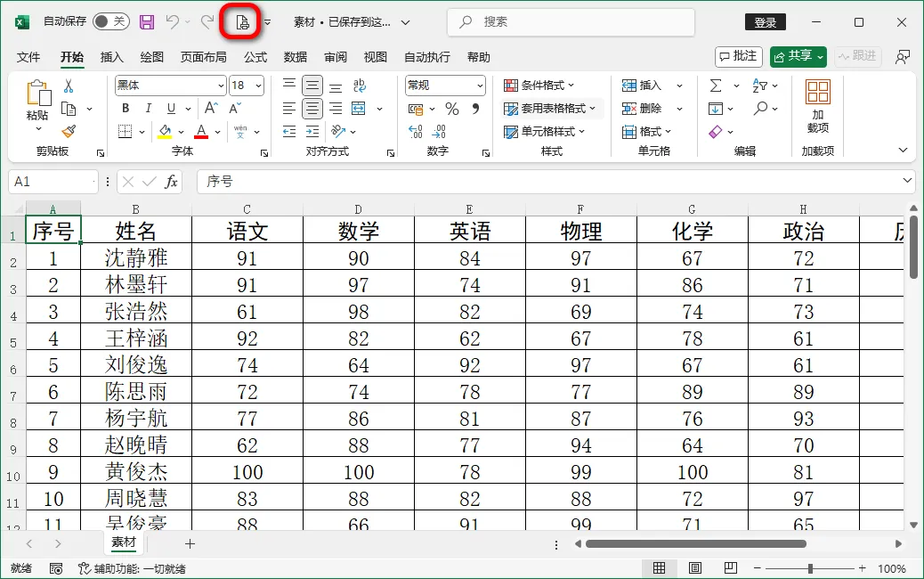Toggle Underline formatting
The image size is (924, 579).
pyautogui.click(x=171, y=109)
